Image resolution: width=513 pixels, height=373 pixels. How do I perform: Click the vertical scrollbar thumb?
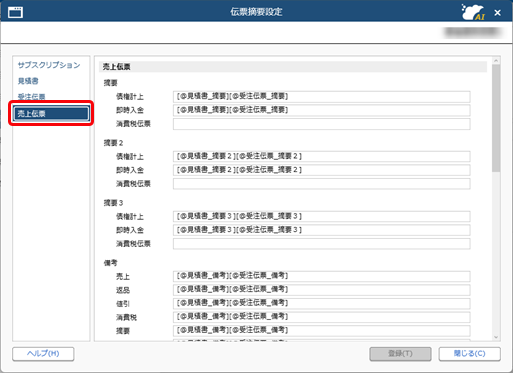[x=496, y=118]
